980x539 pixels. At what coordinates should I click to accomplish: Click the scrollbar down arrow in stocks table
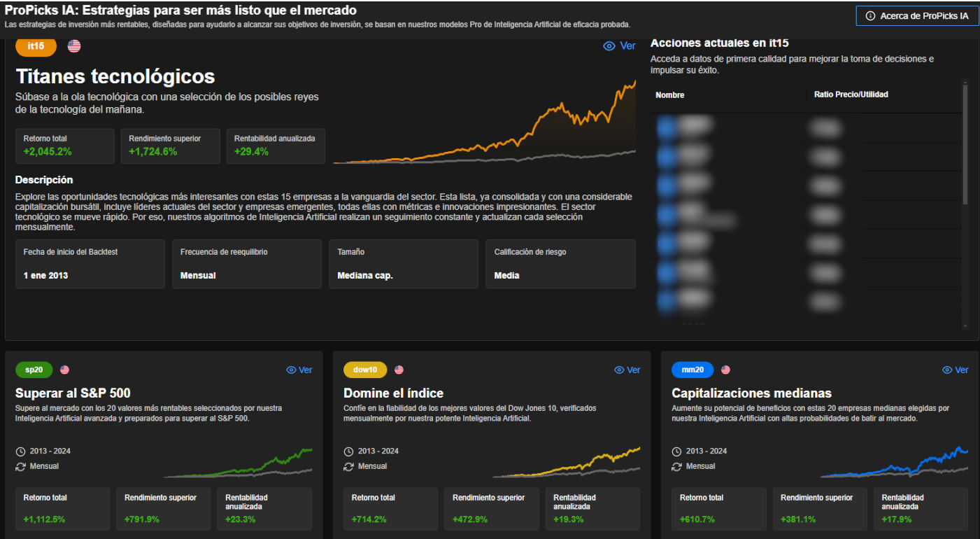[966, 325]
